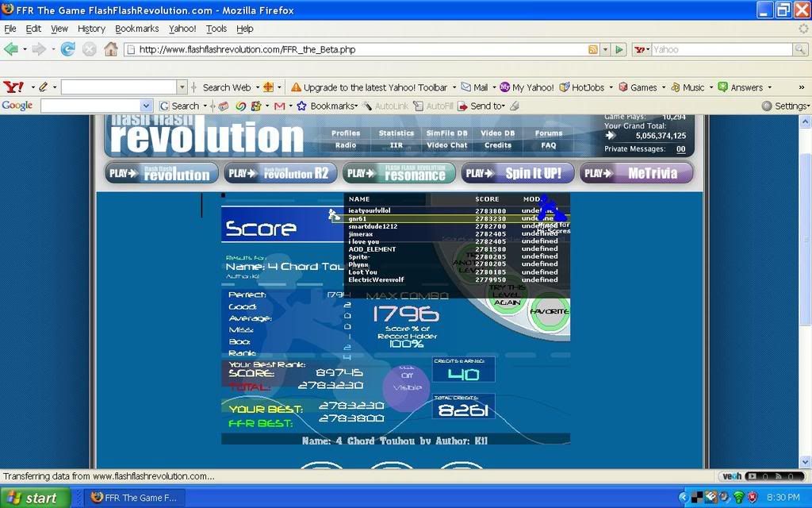Click the Google toolbar Bookmarks star
This screenshot has width=812, height=508.
click(301, 106)
